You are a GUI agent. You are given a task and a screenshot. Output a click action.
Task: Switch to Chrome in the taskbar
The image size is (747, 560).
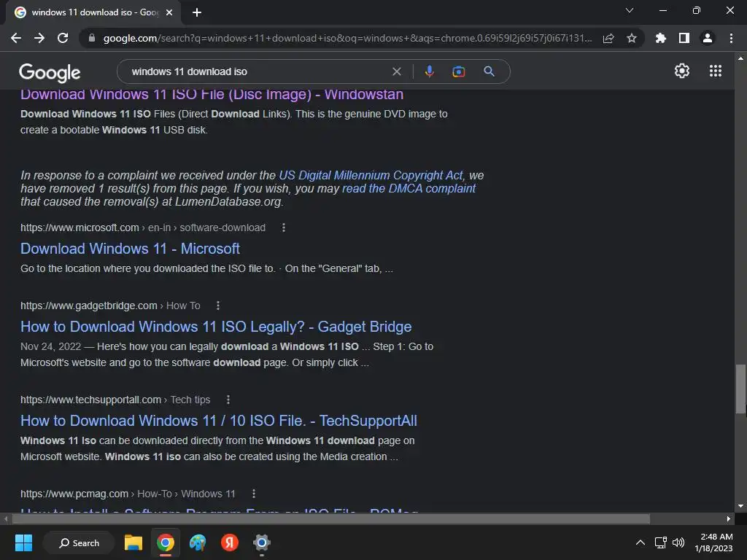click(x=166, y=542)
